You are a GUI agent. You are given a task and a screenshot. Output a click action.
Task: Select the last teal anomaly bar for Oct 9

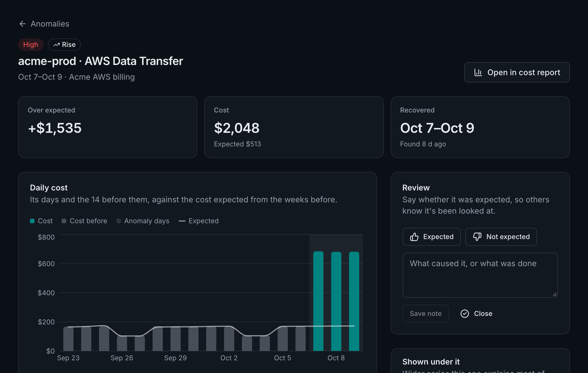coord(354,301)
